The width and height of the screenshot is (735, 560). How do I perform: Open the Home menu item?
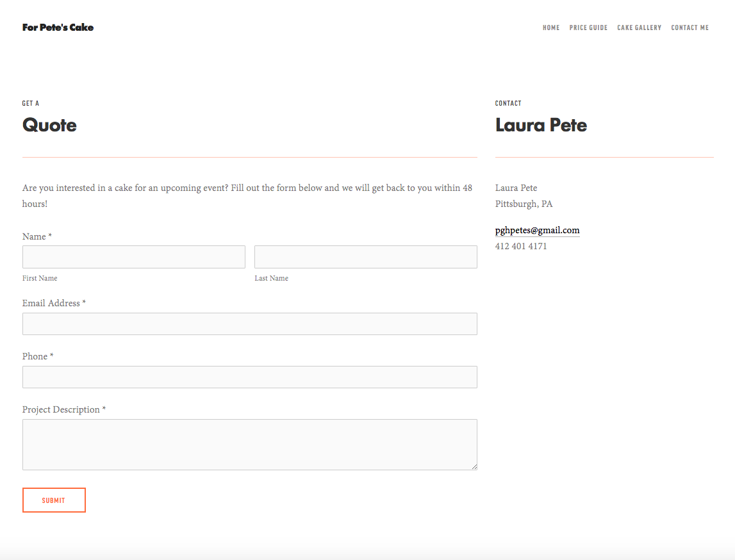(x=551, y=28)
